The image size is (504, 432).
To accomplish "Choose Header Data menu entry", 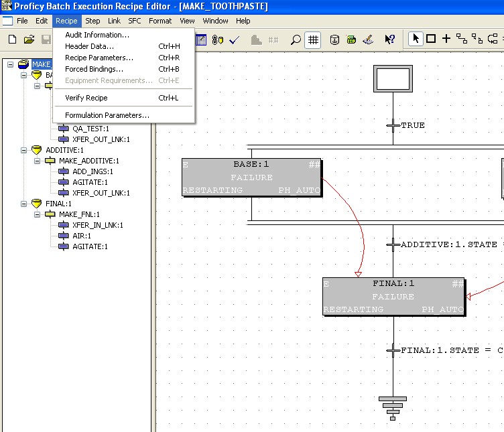I will click(x=123, y=46).
